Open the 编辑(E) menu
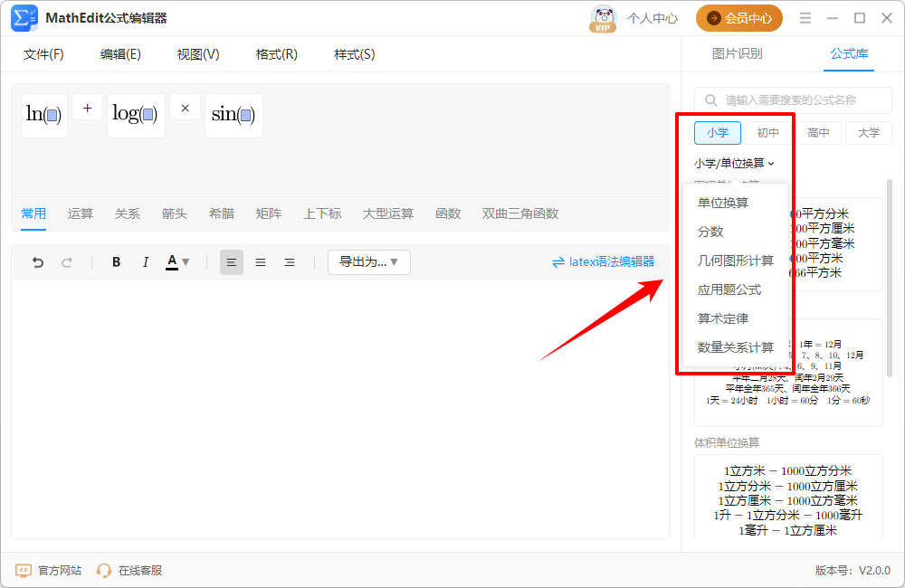Image resolution: width=905 pixels, height=588 pixels. 120,54
